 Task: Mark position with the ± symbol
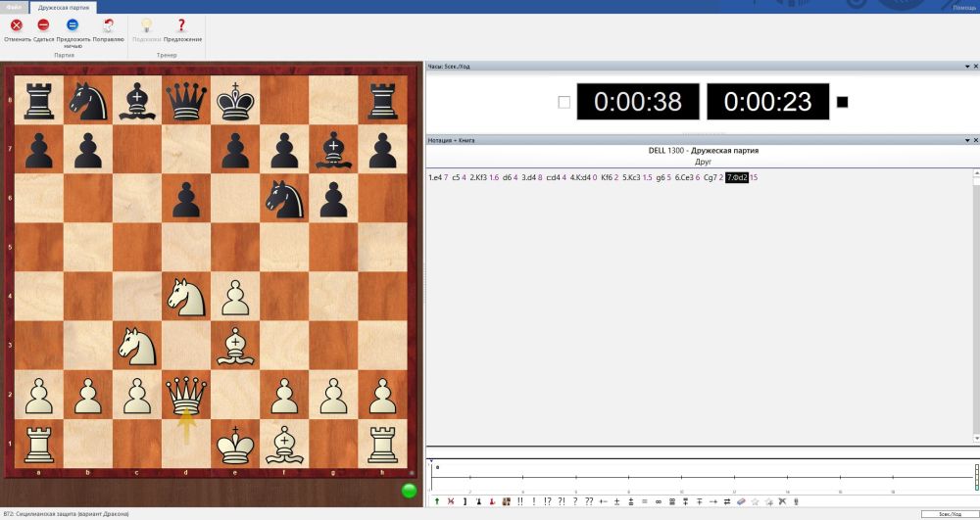coord(616,501)
